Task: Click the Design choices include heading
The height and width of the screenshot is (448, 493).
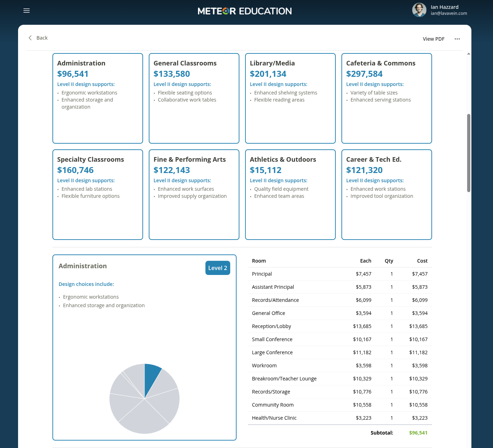Action: click(86, 284)
